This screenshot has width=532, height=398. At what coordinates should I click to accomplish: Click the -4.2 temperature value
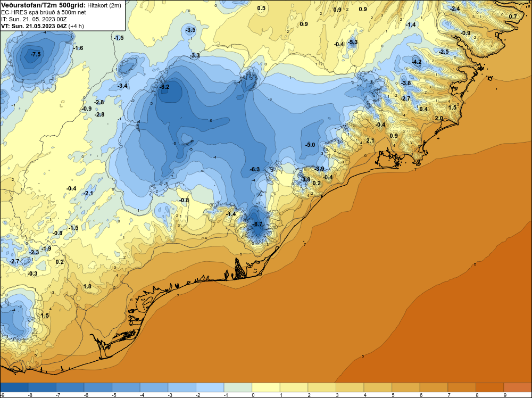point(417,62)
